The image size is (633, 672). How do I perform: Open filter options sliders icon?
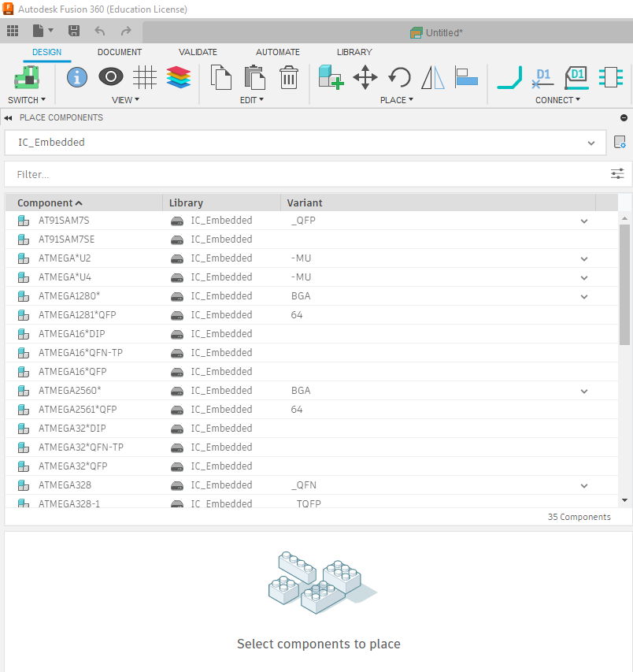coord(617,174)
